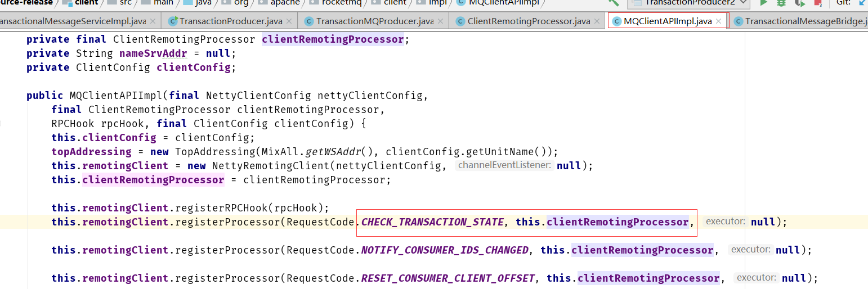Close the TransactionMQProducer.java tab
Screen dimensions: 868x289
(441, 21)
